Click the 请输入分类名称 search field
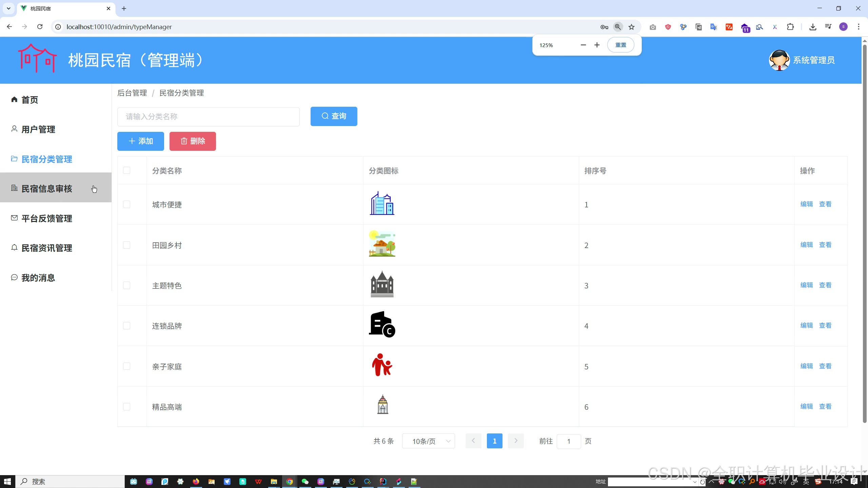This screenshot has height=488, width=868. 208,117
